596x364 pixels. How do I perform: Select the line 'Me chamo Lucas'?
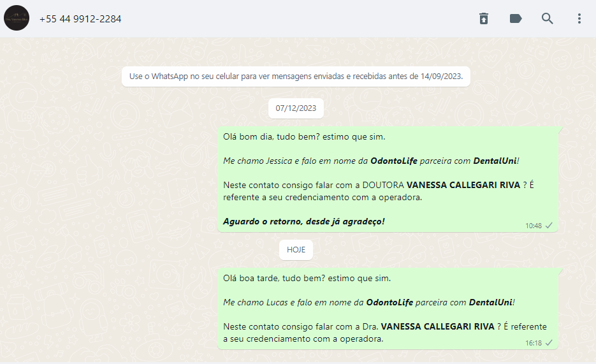[x=368, y=302]
